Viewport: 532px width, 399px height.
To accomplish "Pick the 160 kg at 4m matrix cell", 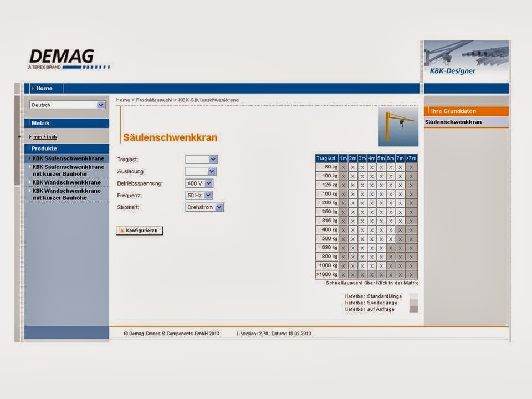I will click(371, 194).
